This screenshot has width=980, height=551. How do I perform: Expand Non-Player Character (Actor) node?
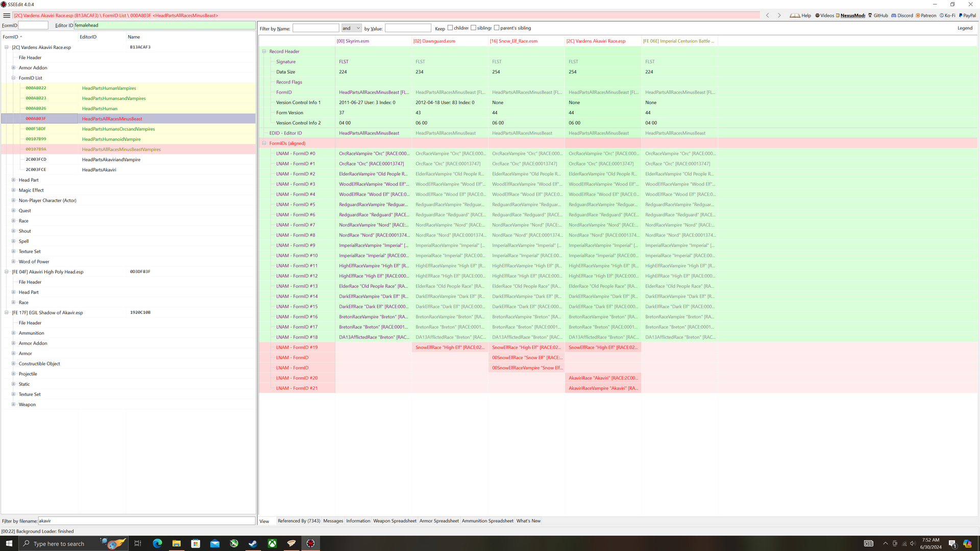(x=14, y=201)
